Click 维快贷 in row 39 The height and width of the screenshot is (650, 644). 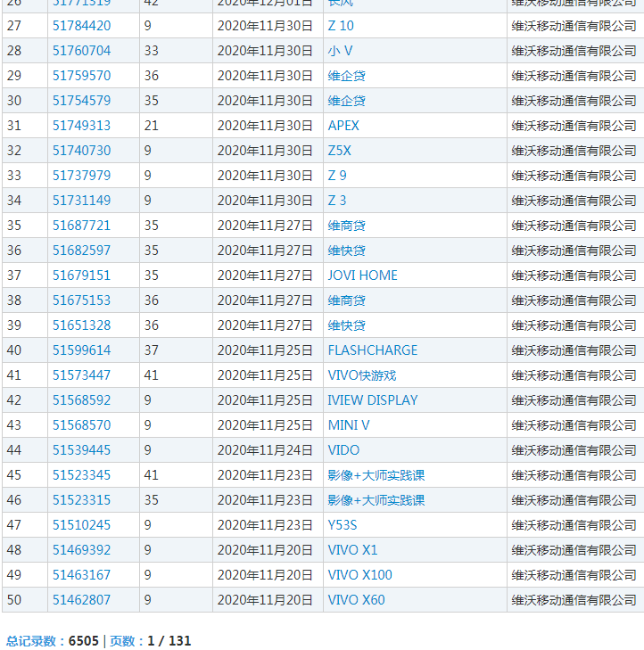(346, 325)
